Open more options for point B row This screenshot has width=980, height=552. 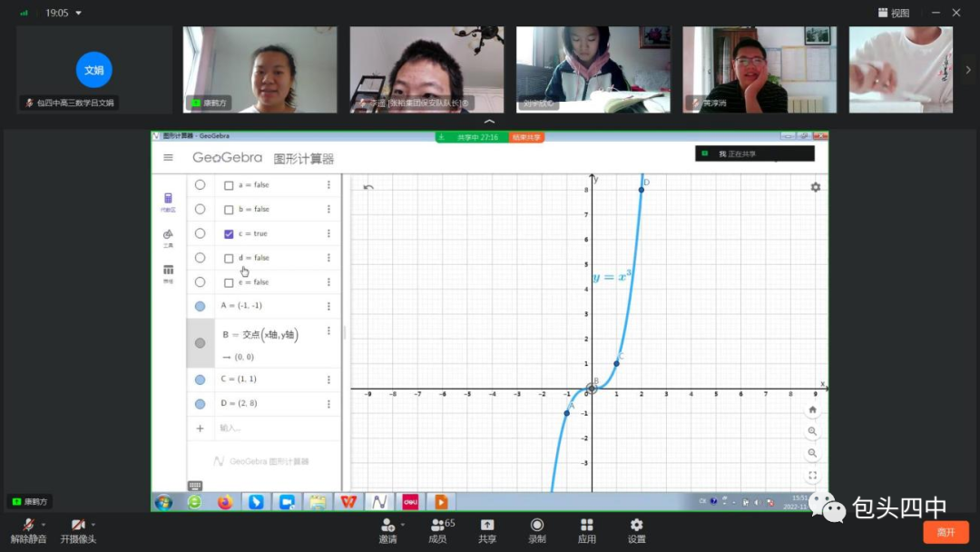(x=328, y=330)
